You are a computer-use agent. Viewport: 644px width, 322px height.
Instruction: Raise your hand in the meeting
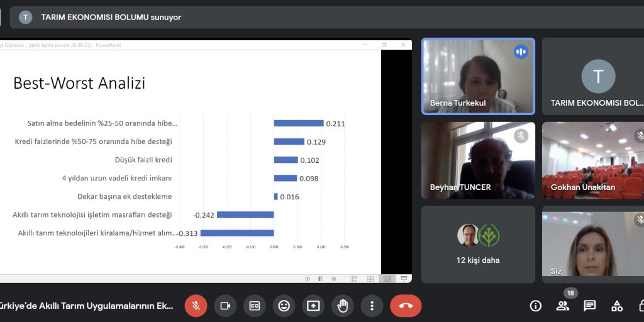pyautogui.click(x=343, y=306)
